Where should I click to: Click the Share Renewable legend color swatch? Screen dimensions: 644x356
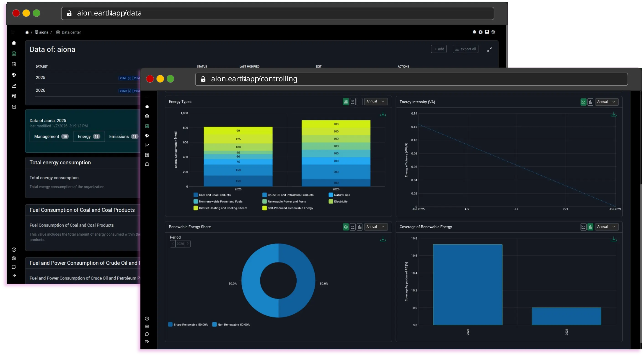[x=170, y=324]
